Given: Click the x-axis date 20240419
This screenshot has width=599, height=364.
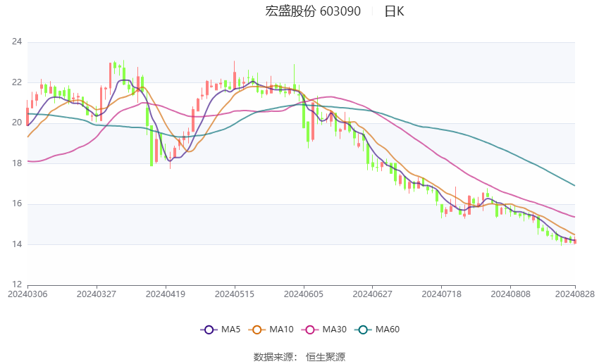Looking at the screenshot, I should (x=166, y=294).
